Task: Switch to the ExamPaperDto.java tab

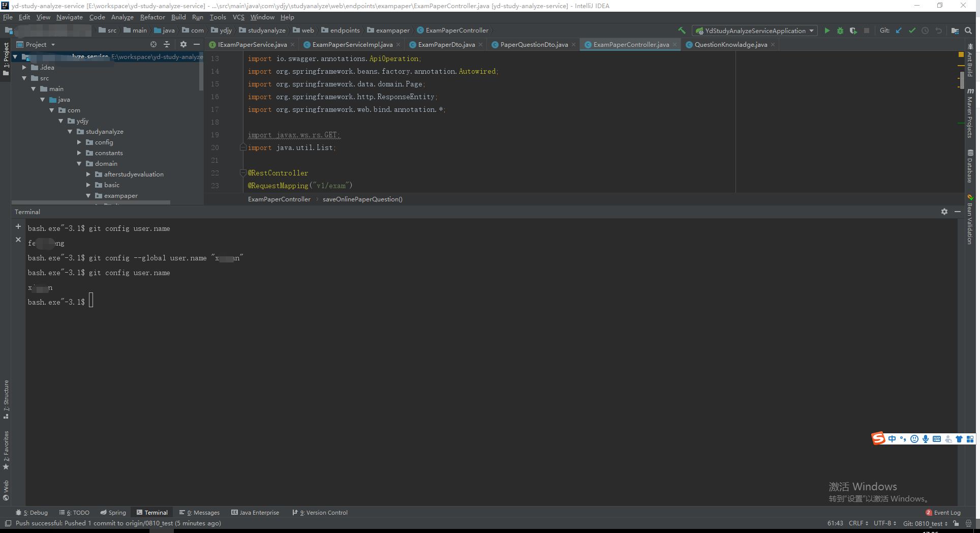Action: click(x=446, y=45)
